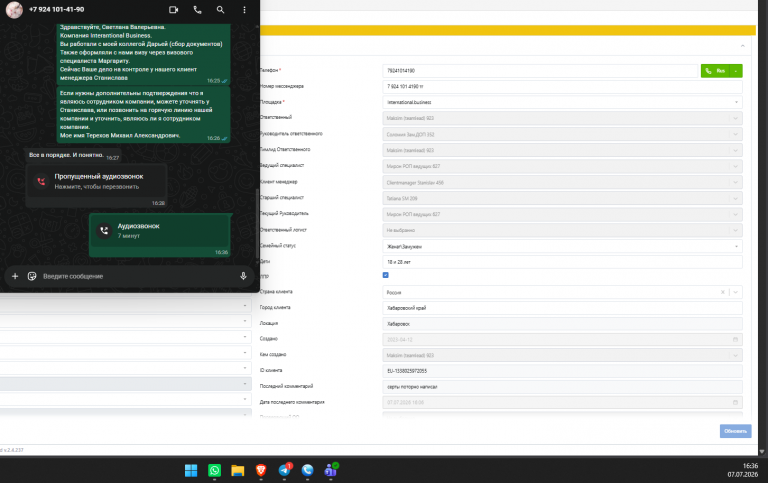Start a voice call from the chat header
768x483 pixels.
(x=197, y=9)
